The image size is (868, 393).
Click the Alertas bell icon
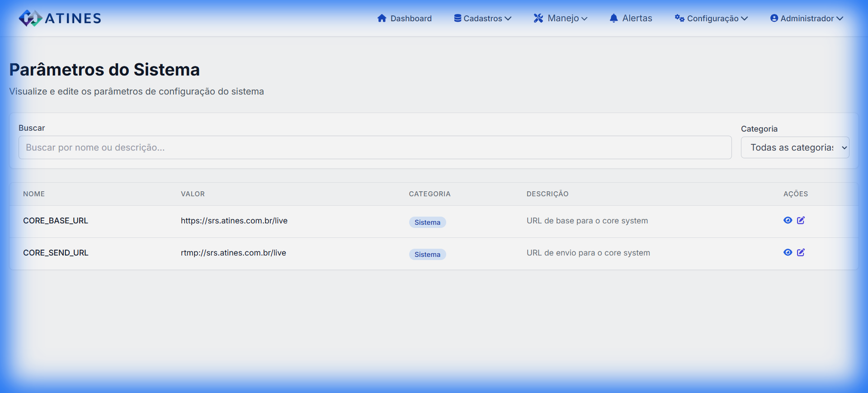613,18
